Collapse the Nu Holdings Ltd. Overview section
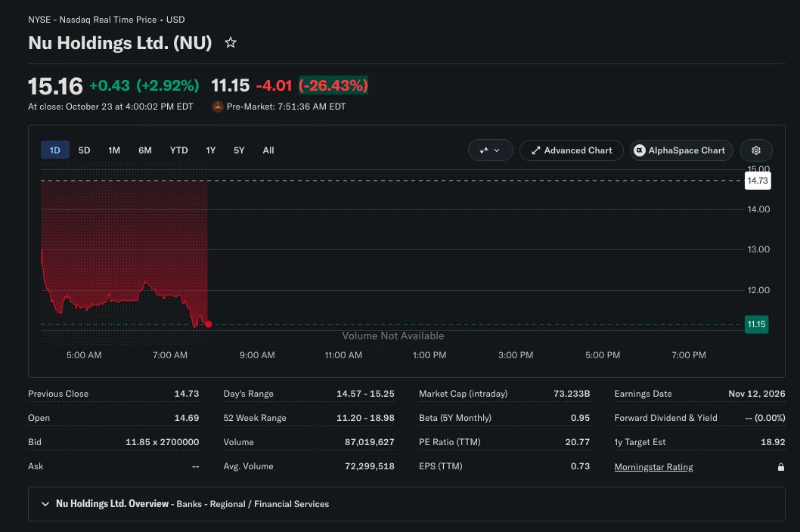This screenshot has height=532, width=800. (45, 504)
